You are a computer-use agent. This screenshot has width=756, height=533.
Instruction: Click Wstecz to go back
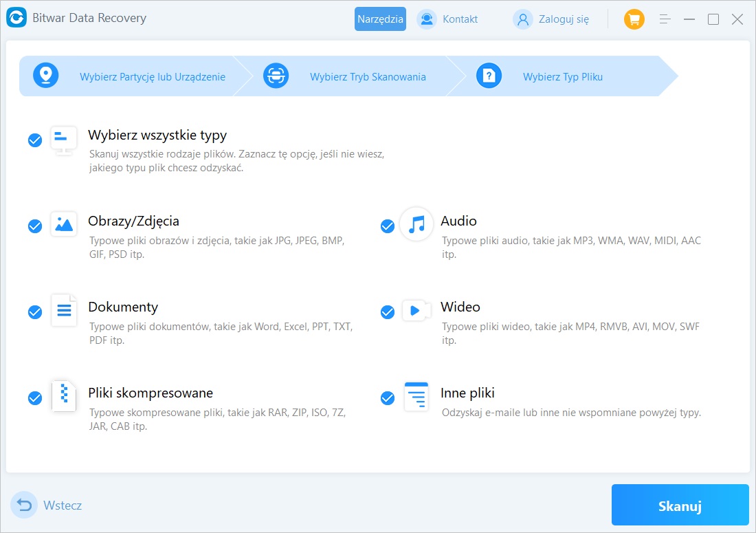[x=47, y=505]
